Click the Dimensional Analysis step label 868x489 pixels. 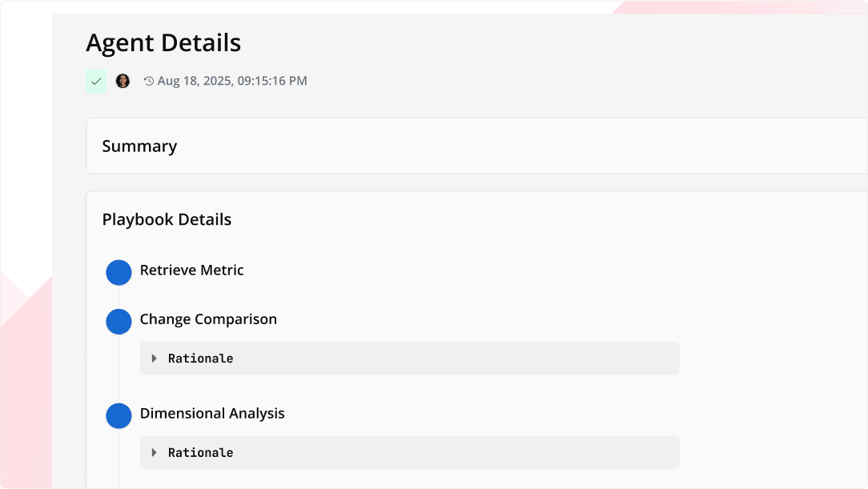click(212, 414)
